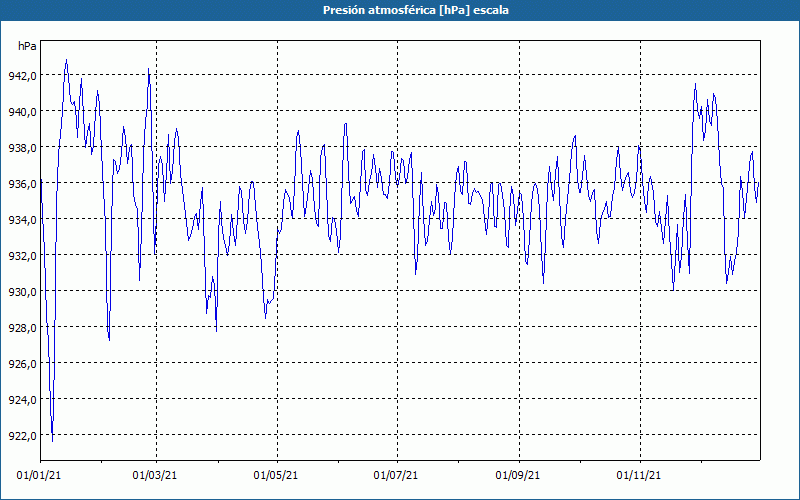Viewport: 800px width, 500px height.
Task: Select the 926,0 y-axis value
Action: [x=22, y=364]
